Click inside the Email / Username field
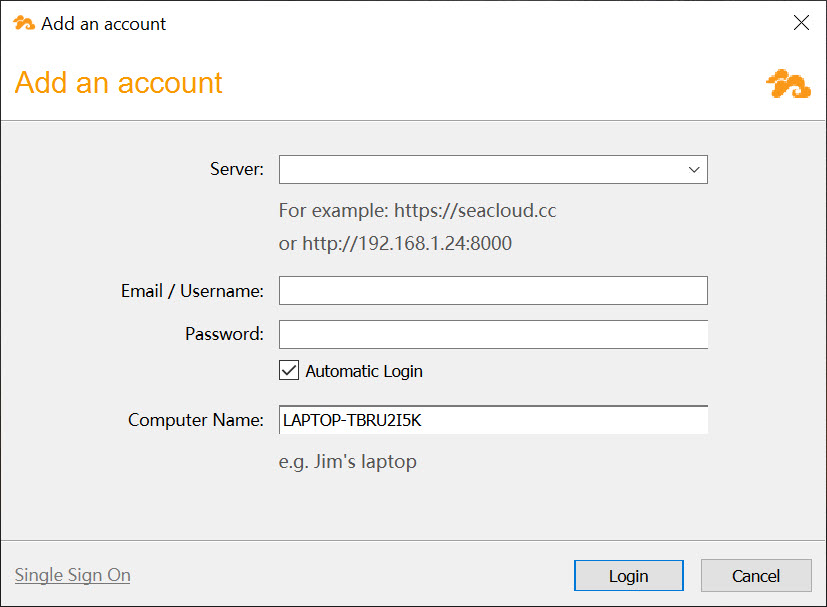This screenshot has width=827, height=607. click(493, 291)
